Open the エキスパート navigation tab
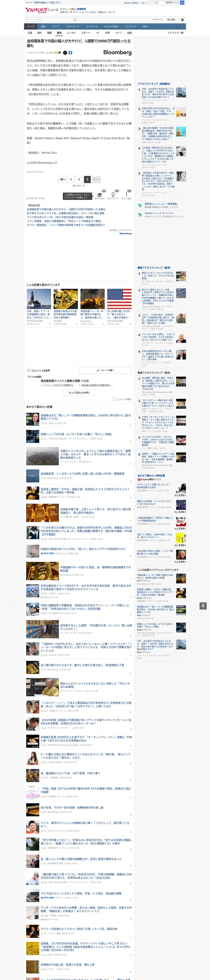The image size is (210, 980). (x=72, y=27)
